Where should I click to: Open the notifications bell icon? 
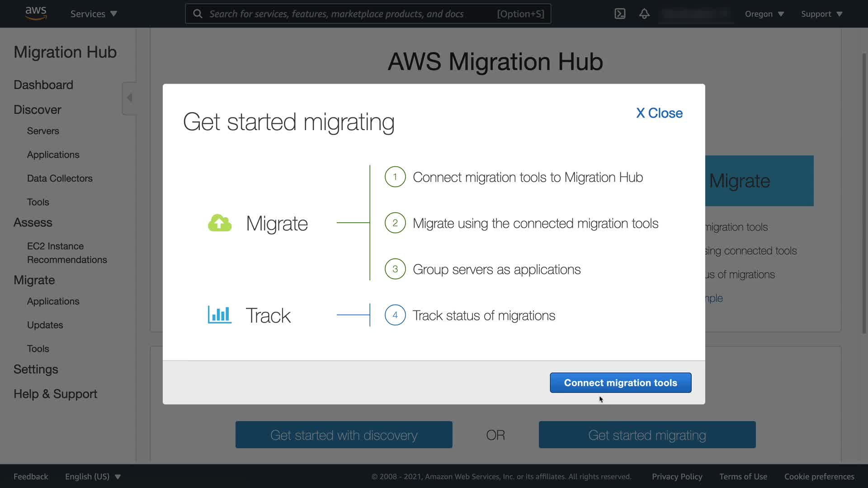[644, 14]
